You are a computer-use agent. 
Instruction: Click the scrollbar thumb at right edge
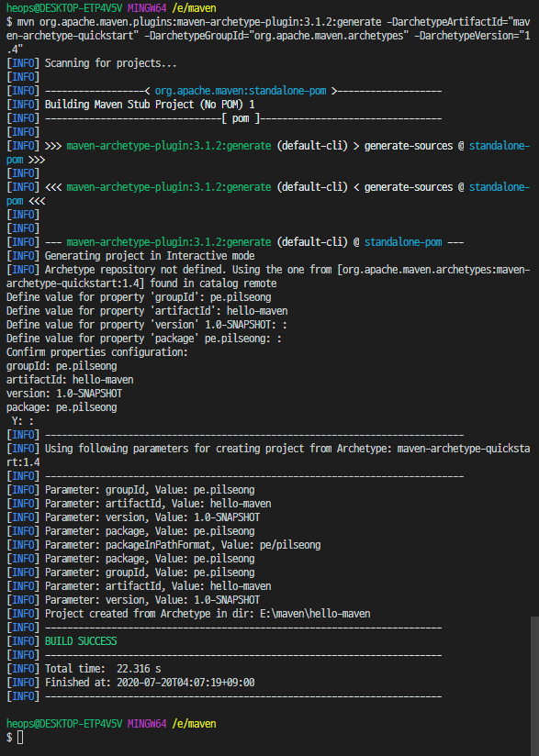[x=534, y=685]
